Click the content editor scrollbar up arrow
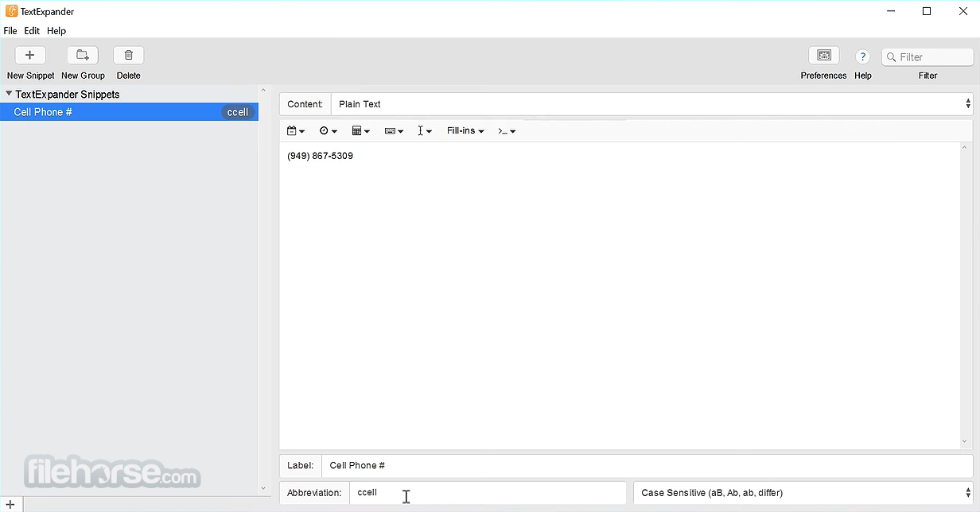The image size is (980, 512). pos(966,147)
